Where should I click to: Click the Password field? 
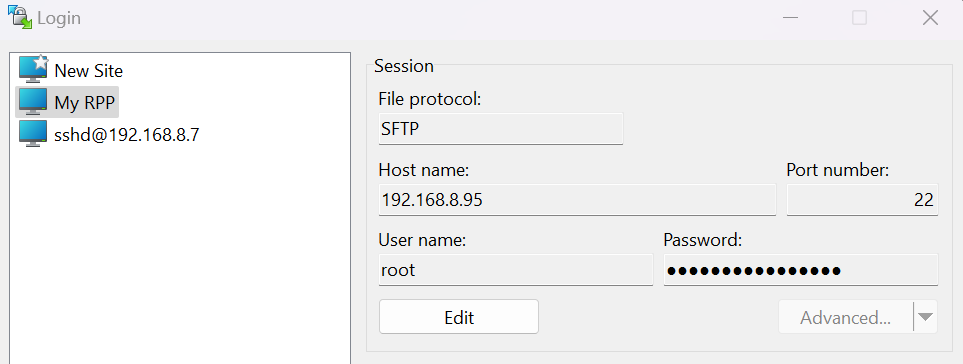pos(801,269)
